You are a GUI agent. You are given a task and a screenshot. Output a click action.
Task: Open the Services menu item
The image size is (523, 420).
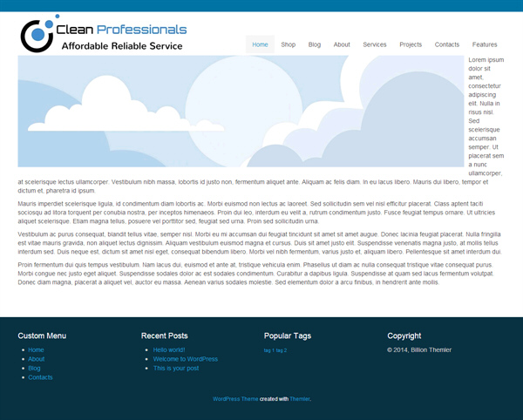pyautogui.click(x=375, y=44)
